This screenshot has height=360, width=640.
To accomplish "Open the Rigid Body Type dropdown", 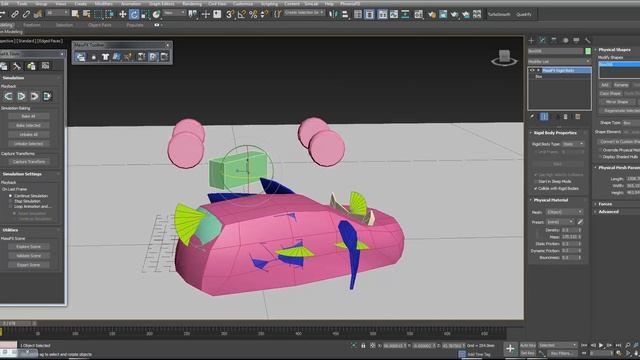I will 573,144.
